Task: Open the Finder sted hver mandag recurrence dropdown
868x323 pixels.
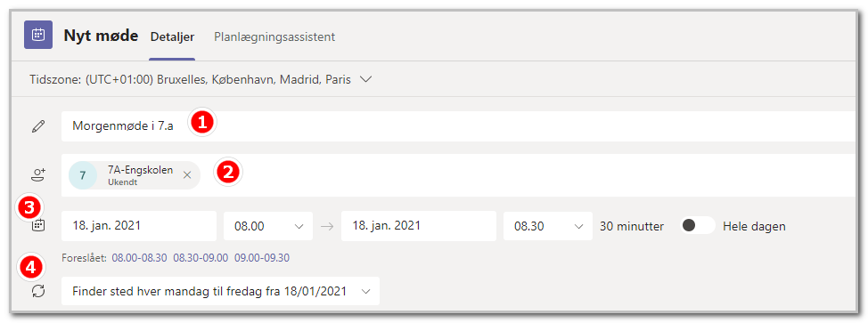Action: pyautogui.click(x=220, y=291)
